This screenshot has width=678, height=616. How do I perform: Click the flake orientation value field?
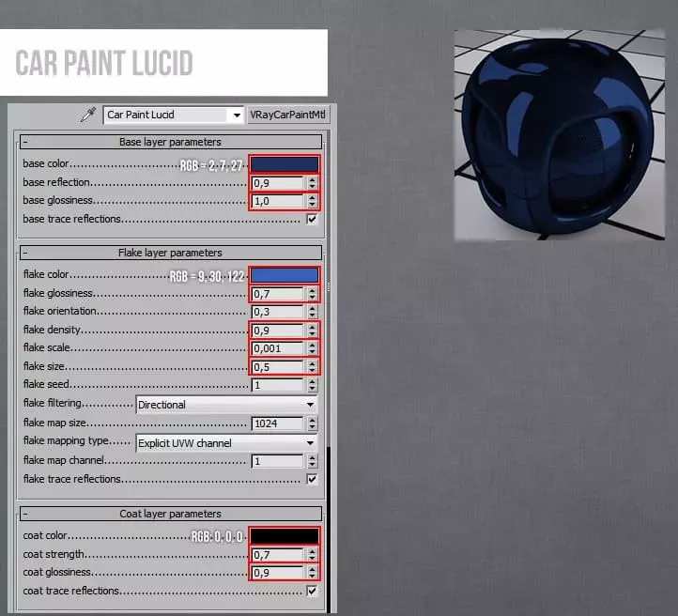coord(278,312)
